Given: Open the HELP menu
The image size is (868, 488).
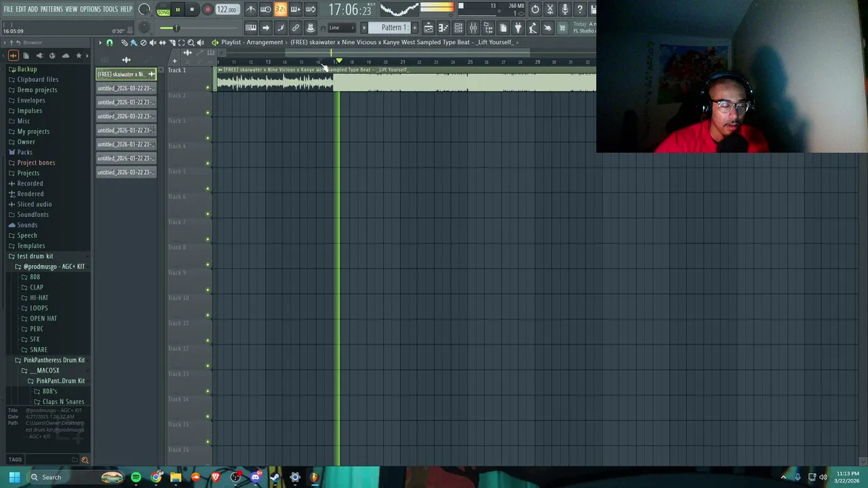Looking at the screenshot, I should tap(126, 9).
